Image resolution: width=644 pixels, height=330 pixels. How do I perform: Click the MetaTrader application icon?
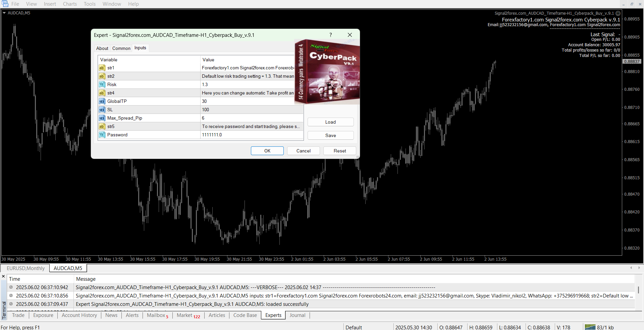click(5, 4)
